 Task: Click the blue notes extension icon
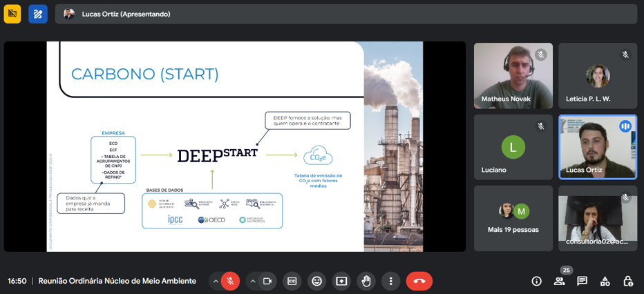point(38,14)
